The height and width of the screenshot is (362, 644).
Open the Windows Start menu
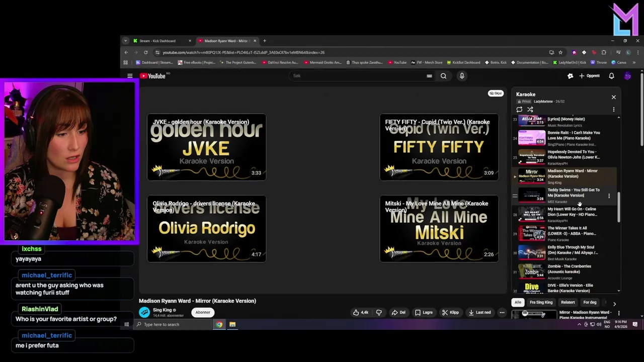[127, 324]
